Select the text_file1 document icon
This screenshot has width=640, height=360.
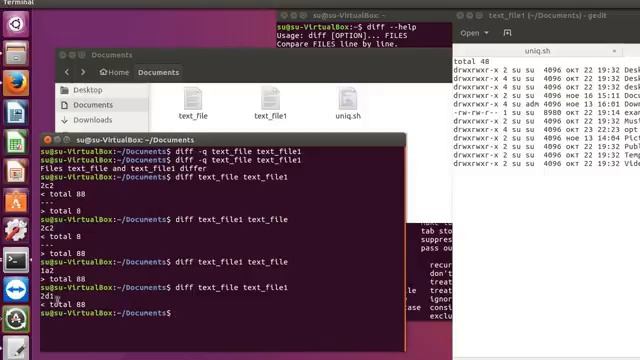(x=270, y=103)
